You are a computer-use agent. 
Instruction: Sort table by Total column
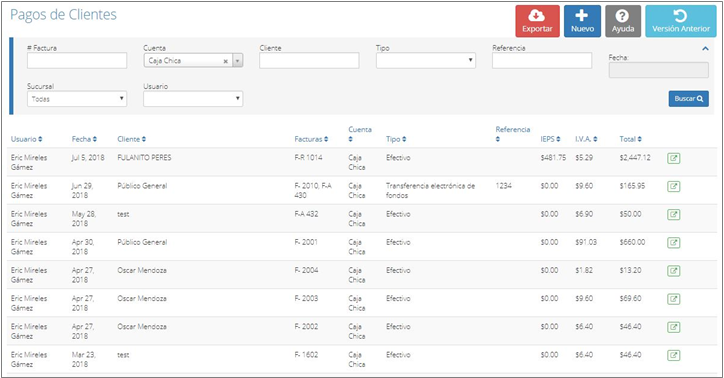coord(630,139)
